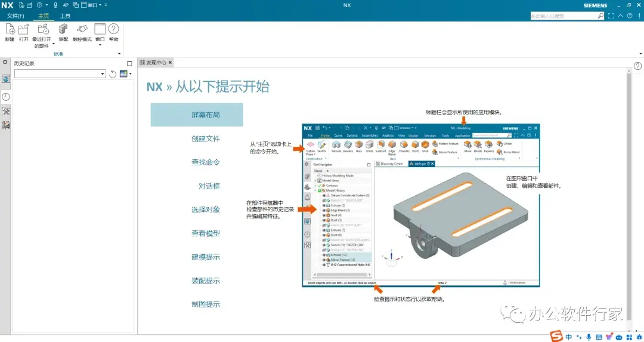644x342 pixels.
Task: Click the open-folder icon in the title bar
Action: [29, 5]
